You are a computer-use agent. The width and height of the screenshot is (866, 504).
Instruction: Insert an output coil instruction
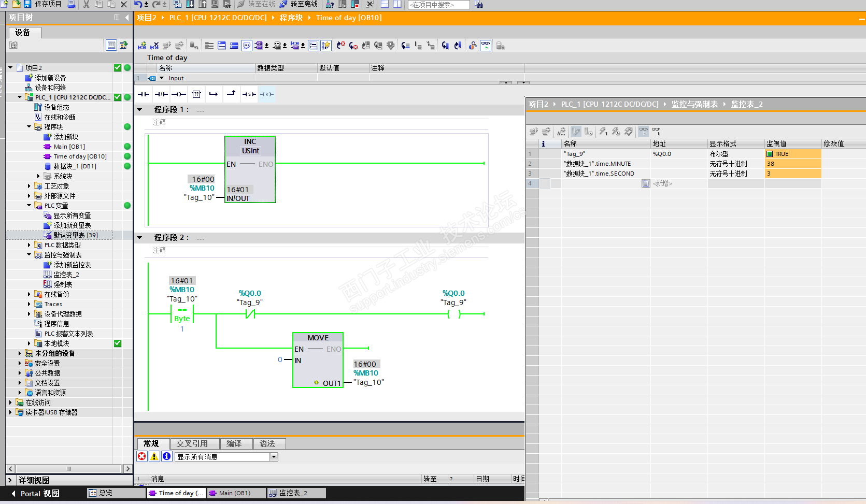click(179, 94)
